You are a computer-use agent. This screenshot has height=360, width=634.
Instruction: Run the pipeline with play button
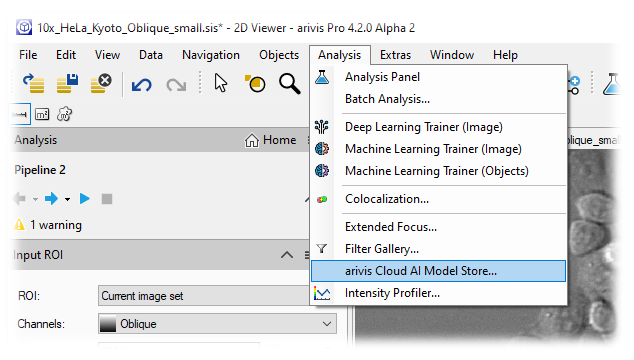(x=85, y=199)
